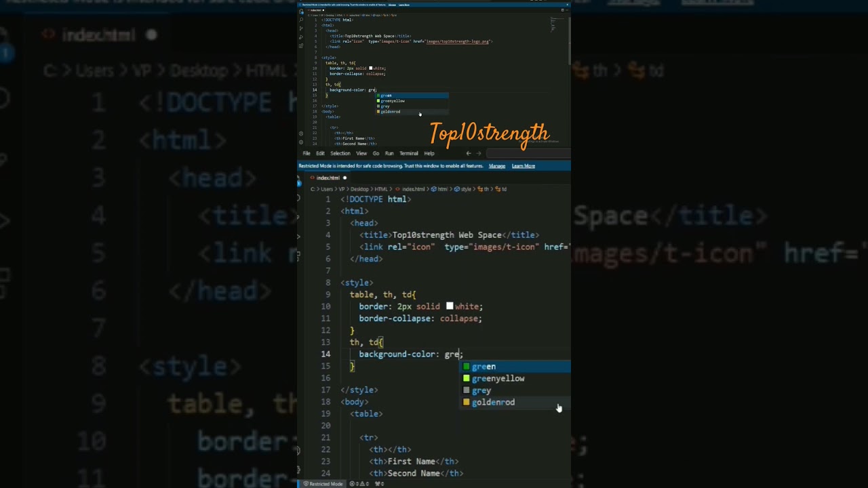Open Source Control icon in top preview
The height and width of the screenshot is (488, 868).
pos(301,28)
